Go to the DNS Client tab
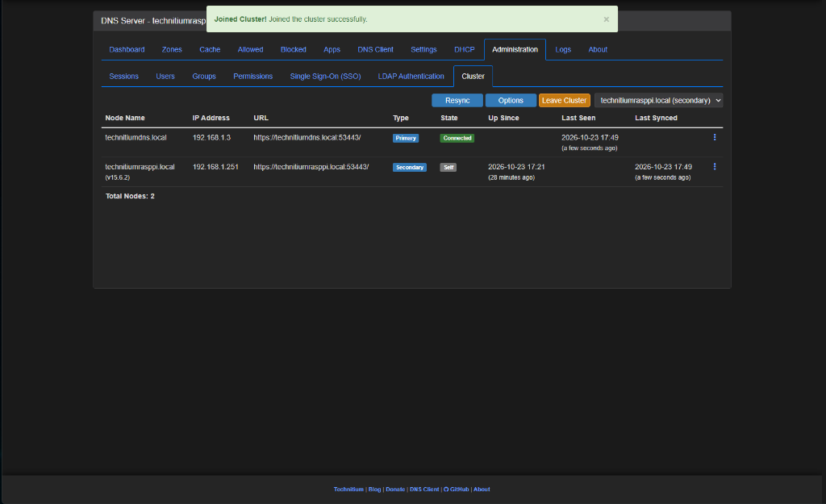Screen dimensions: 826x504 click(x=376, y=49)
